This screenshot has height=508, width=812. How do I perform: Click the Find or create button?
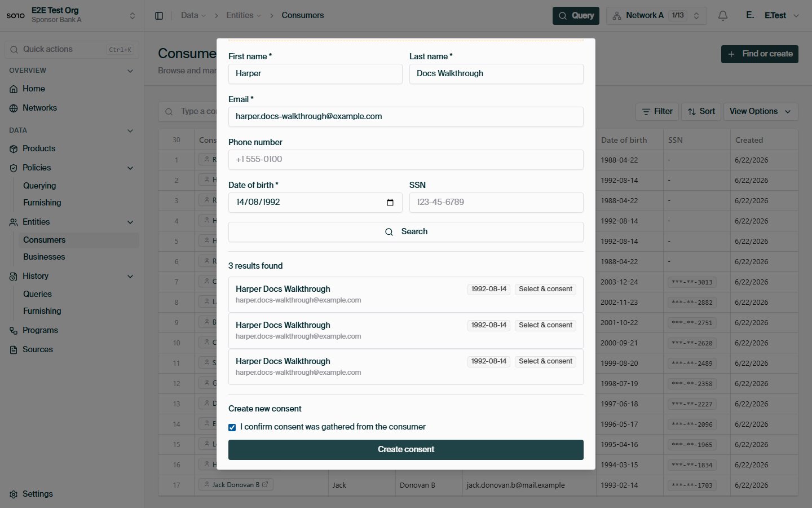(760, 54)
